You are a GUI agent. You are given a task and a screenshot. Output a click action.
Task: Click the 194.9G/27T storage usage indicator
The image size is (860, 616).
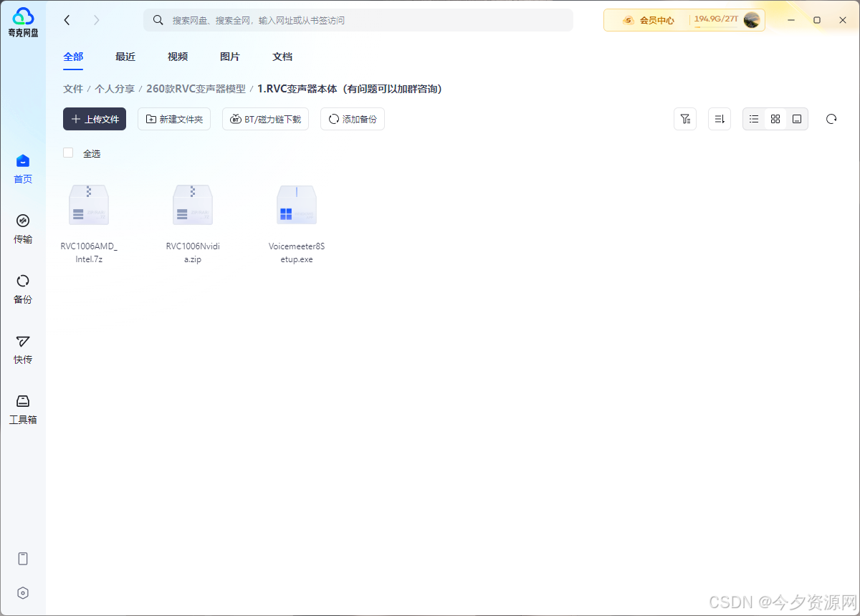pos(715,19)
